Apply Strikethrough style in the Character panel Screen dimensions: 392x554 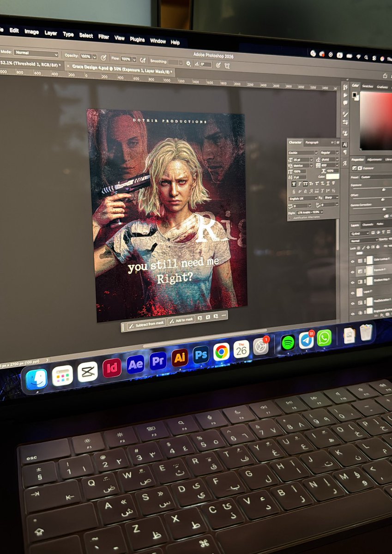pyautogui.click(x=333, y=183)
